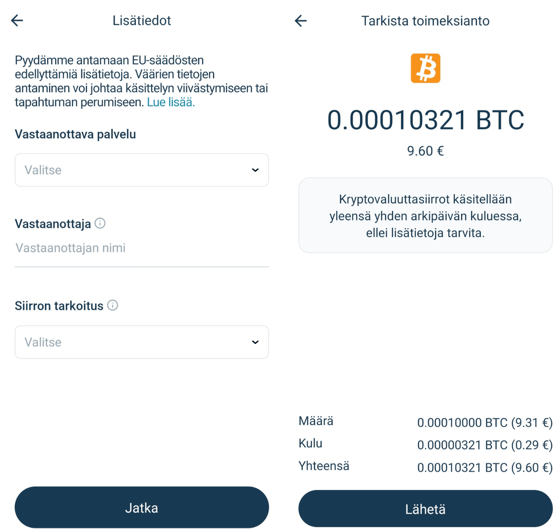Open the Lue lisää link
The width and height of the screenshot is (556, 529).
point(171,102)
